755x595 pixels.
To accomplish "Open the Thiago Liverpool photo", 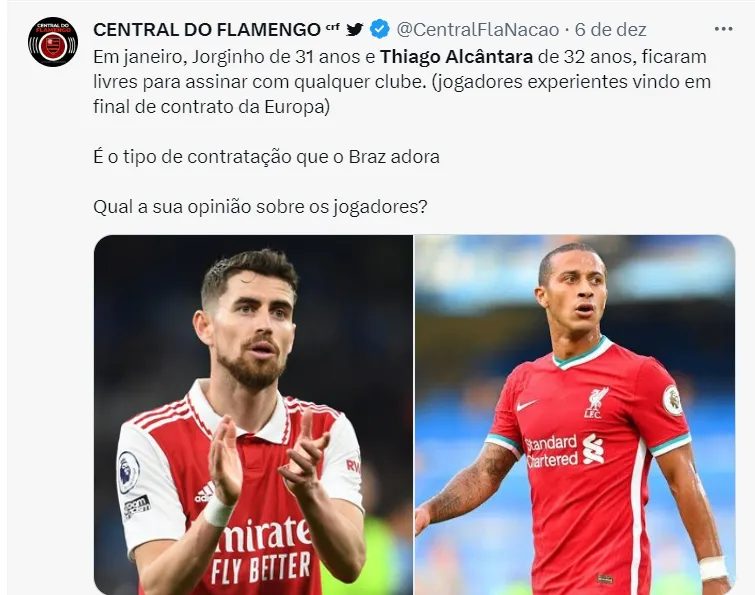I will 575,414.
